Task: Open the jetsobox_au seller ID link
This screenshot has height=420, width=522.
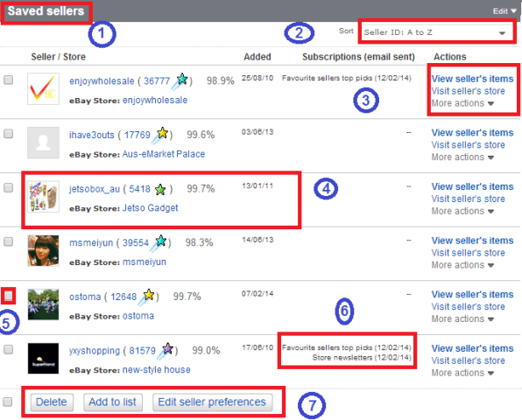Action: coord(95,189)
